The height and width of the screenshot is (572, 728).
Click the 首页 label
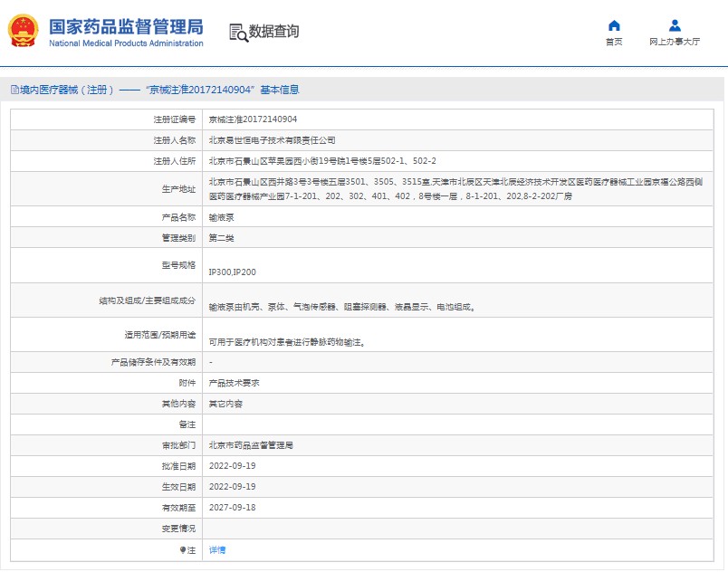614,42
